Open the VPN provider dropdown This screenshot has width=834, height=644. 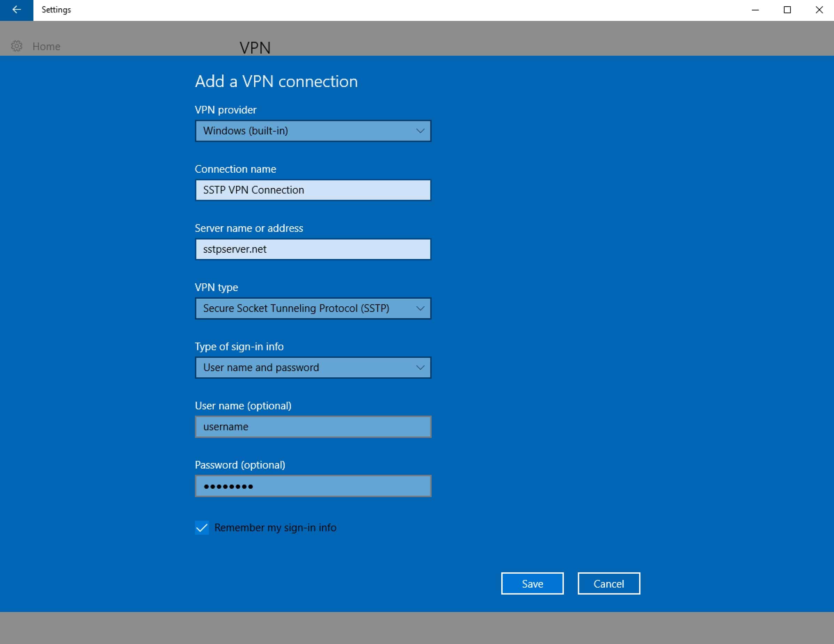313,131
